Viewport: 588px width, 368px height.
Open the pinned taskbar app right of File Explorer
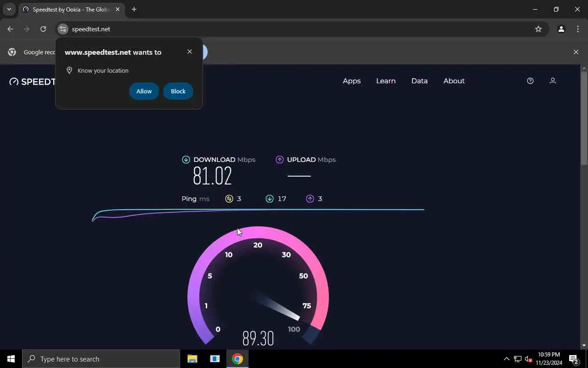pyautogui.click(x=215, y=359)
